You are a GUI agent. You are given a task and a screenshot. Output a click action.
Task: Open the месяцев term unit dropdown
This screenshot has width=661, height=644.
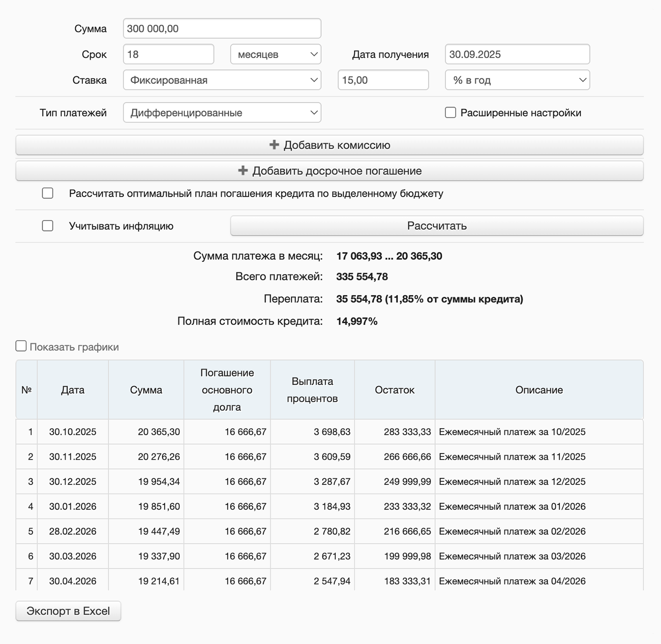[275, 54]
